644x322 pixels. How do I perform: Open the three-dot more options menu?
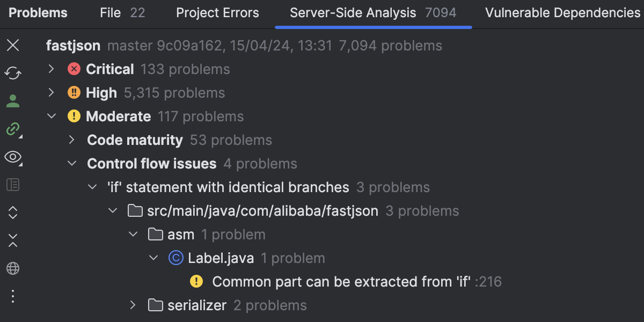point(13,296)
